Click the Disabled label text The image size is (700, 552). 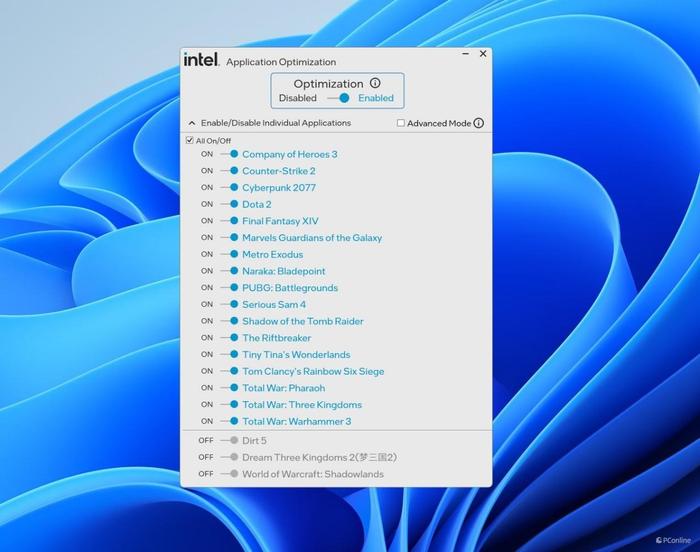point(298,98)
